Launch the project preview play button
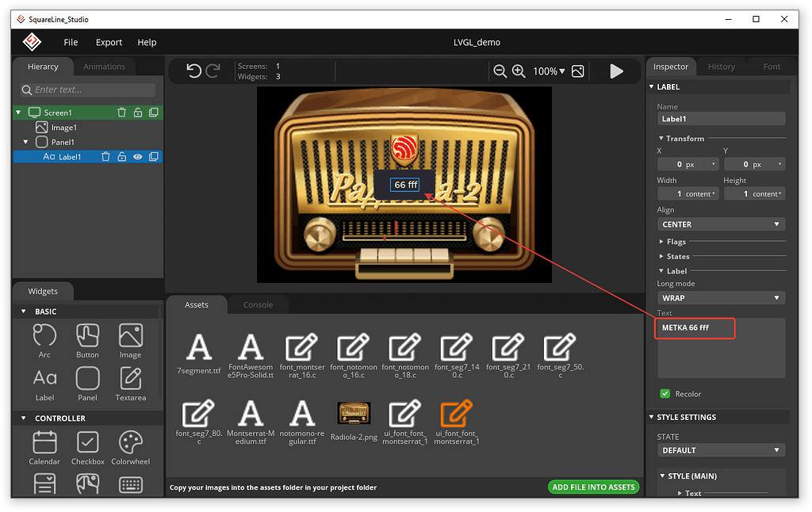 click(617, 71)
